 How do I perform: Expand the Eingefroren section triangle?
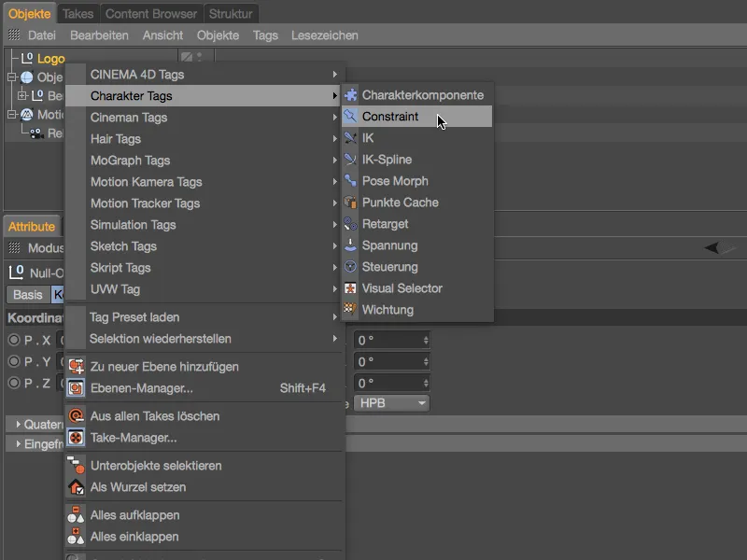pos(18,444)
